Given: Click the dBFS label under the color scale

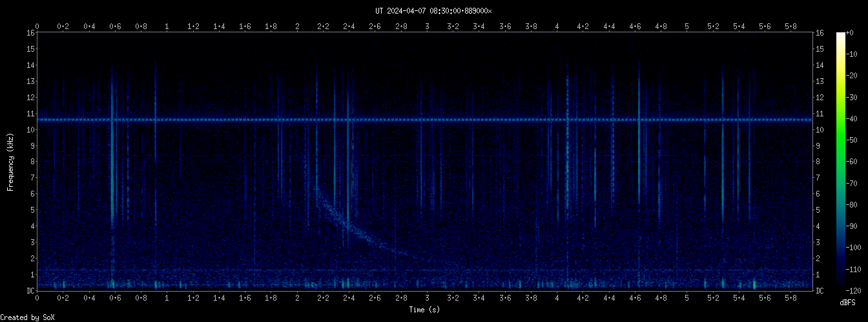Looking at the screenshot, I should pos(847,303).
